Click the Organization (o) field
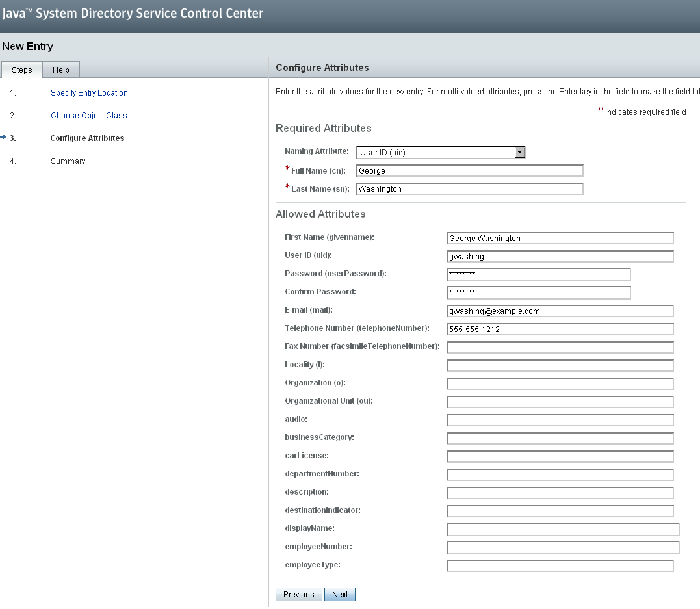The width and height of the screenshot is (700, 609). click(x=560, y=384)
